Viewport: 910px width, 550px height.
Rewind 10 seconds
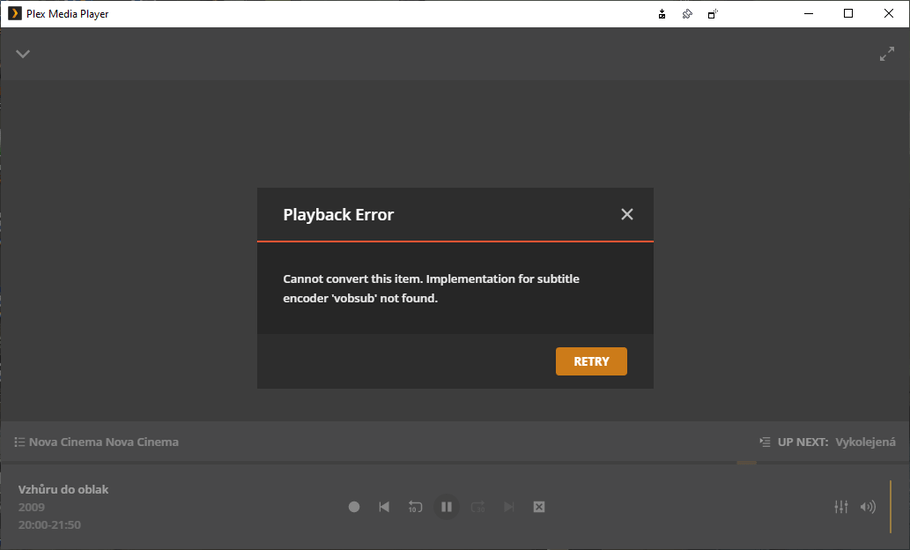(415, 507)
